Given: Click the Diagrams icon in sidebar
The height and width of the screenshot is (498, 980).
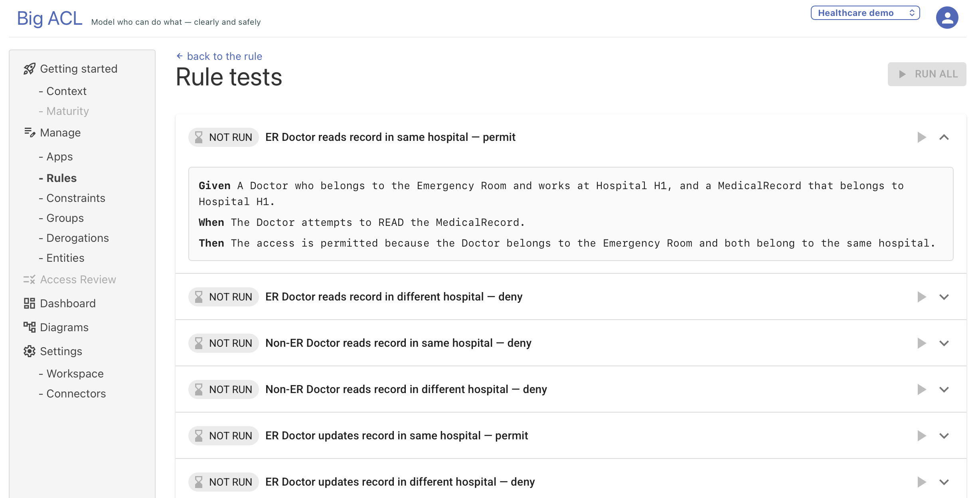Looking at the screenshot, I should 30,327.
